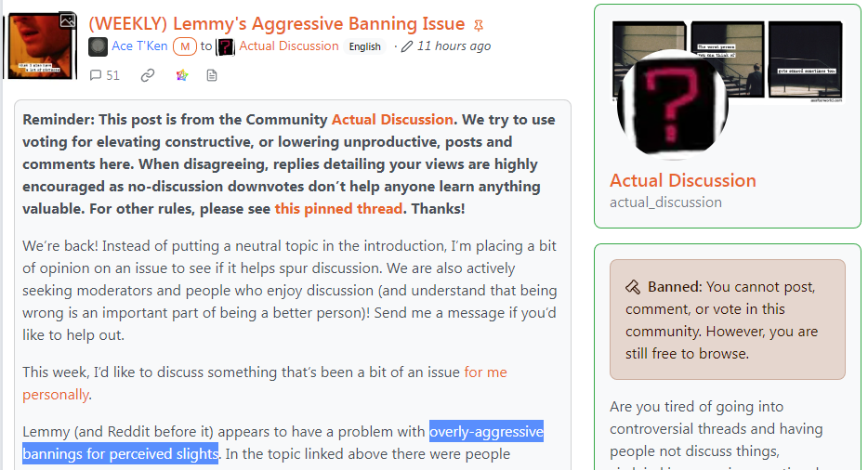
Task: Click the 11 hours ago timestamp
Action: [454, 46]
